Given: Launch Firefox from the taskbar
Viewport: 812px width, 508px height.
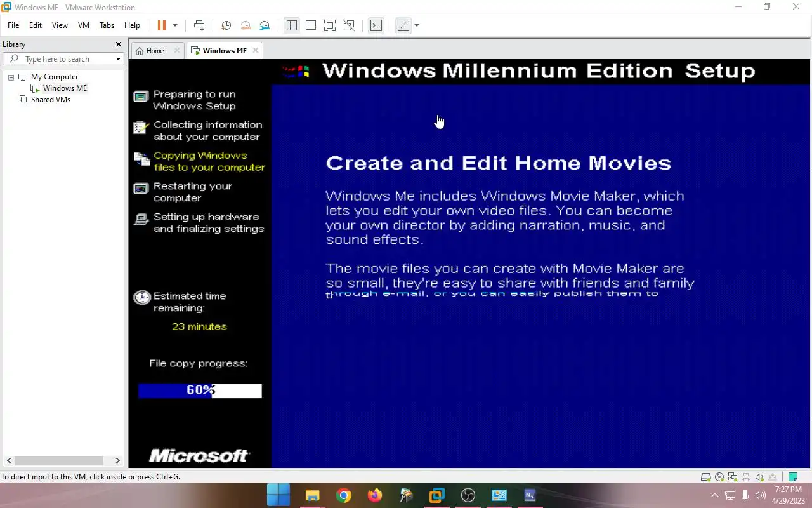Looking at the screenshot, I should tap(374, 495).
